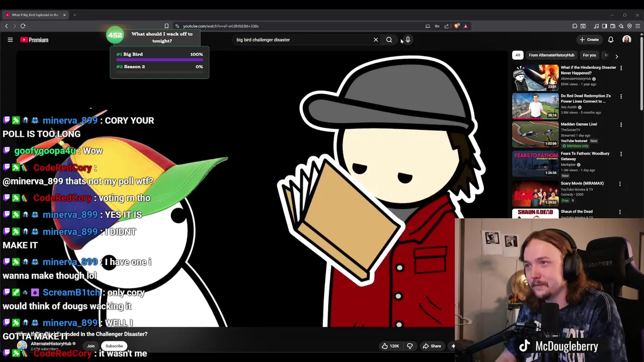Image resolution: width=644 pixels, height=362 pixels.
Task: Open a new browser tab
Action: (74, 15)
